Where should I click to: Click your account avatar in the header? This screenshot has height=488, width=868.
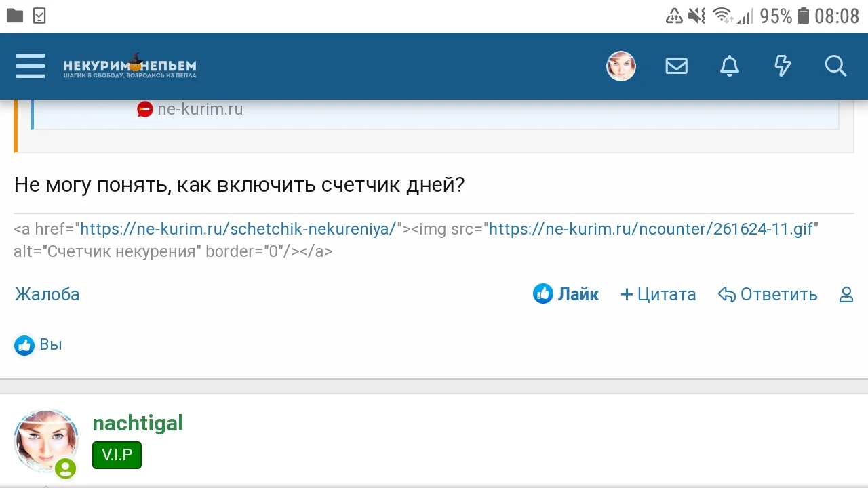point(620,66)
